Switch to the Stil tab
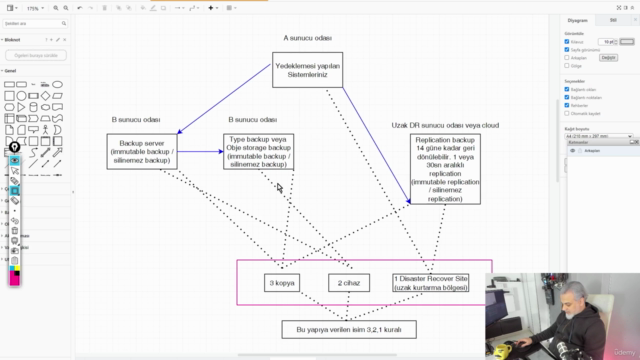640x360 pixels. (613, 20)
